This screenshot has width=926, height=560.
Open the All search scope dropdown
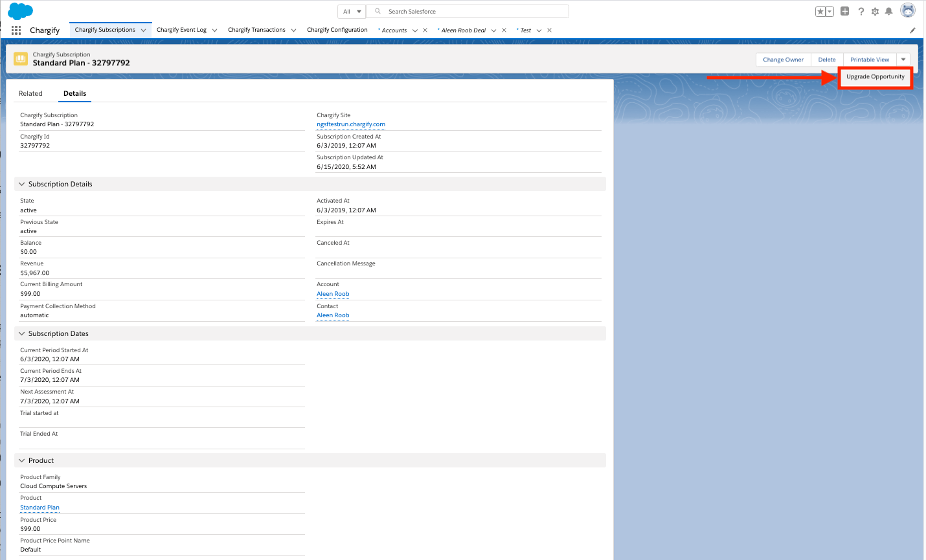[352, 12]
